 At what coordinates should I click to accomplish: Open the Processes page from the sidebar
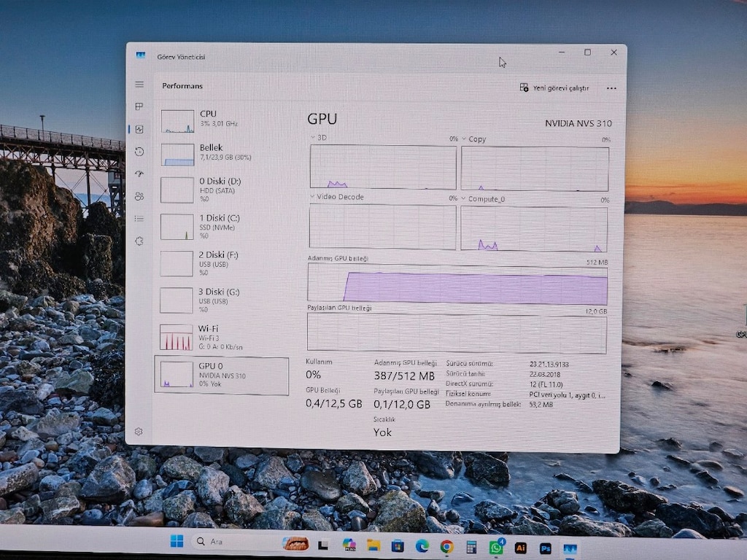click(x=139, y=106)
